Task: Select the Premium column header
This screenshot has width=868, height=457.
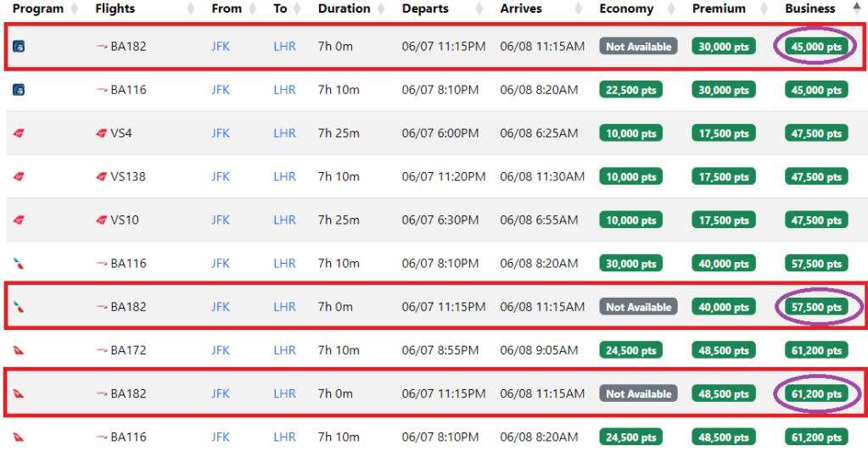Action: coord(719,9)
